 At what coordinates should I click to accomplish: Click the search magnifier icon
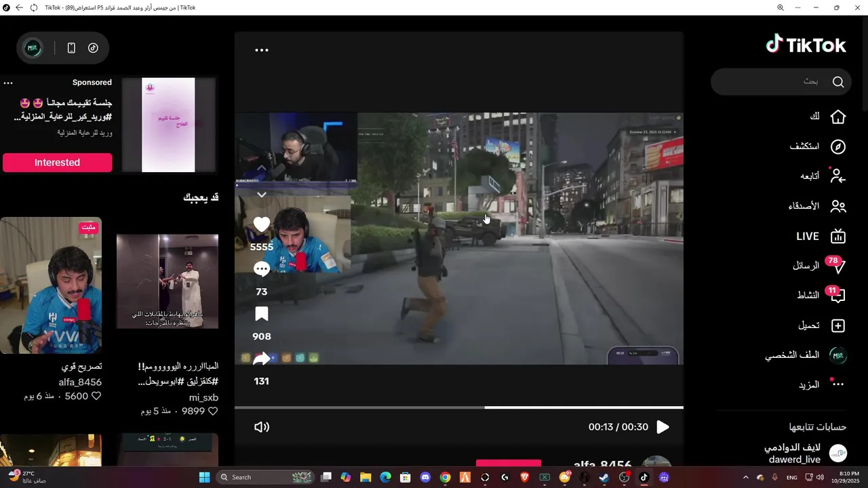[x=838, y=82]
